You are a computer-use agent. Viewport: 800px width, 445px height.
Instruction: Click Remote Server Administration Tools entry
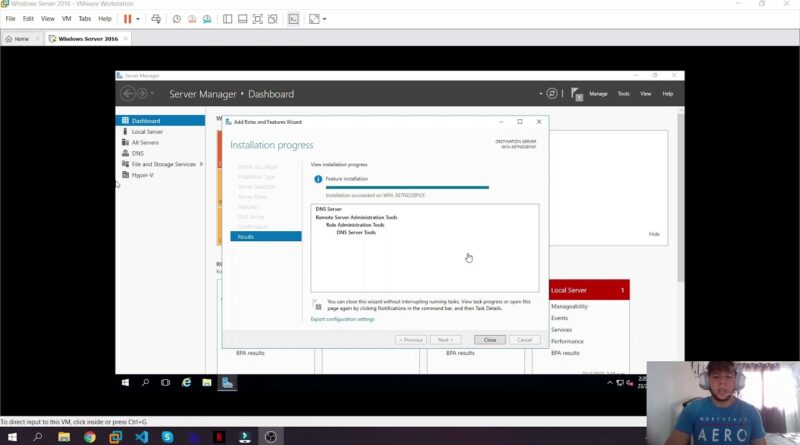[356, 217]
